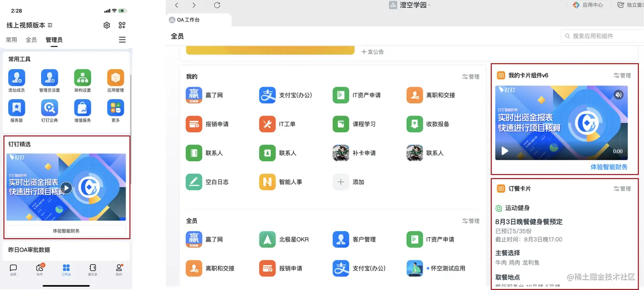
Task: Click 管理 on 我的卡片组件v6 card
Action: coord(622,75)
